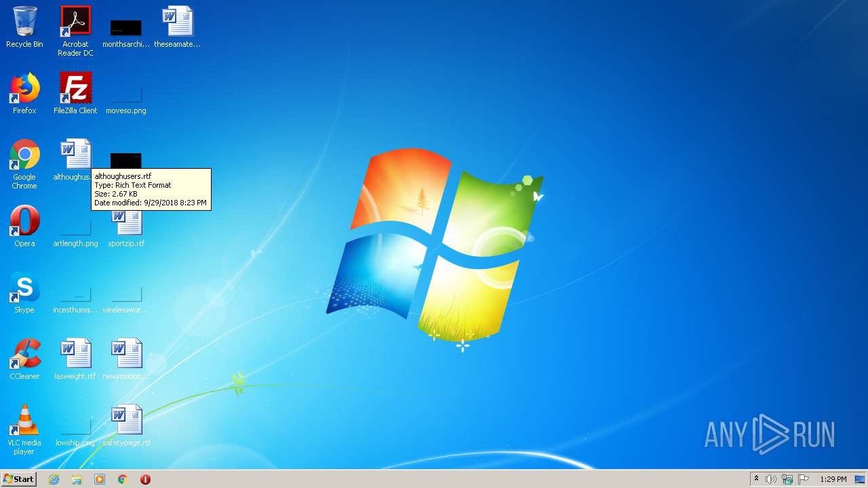Screen dimensions: 868x488
Task: Select the Firefox shortcut
Action: click(24, 94)
